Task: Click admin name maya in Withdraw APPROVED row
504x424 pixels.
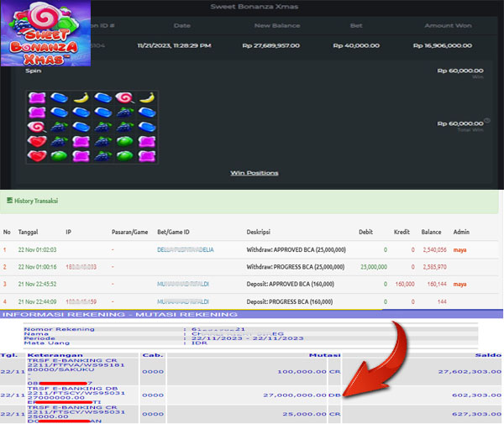Action: (459, 250)
